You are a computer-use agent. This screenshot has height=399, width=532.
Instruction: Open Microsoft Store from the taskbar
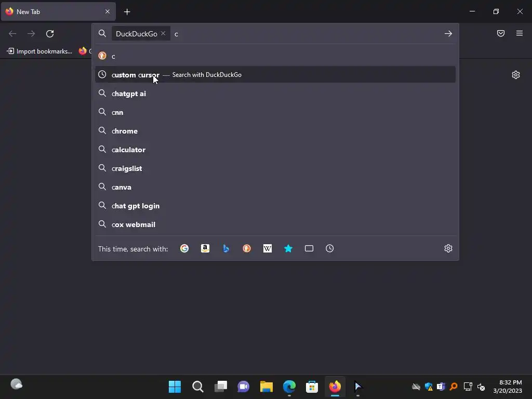pyautogui.click(x=312, y=387)
